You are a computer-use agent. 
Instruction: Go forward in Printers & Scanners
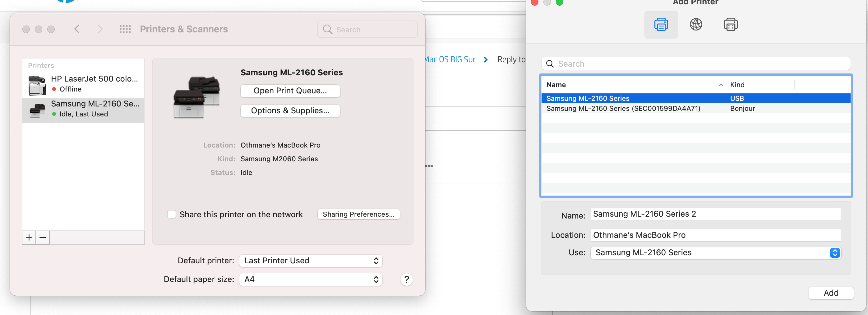tap(99, 29)
